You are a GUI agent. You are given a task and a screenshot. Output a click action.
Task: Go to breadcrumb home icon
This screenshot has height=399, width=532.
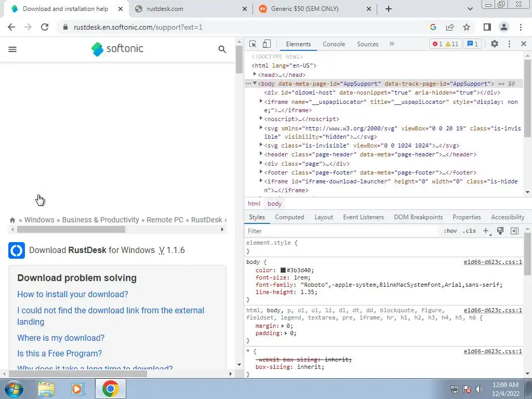coord(12,220)
